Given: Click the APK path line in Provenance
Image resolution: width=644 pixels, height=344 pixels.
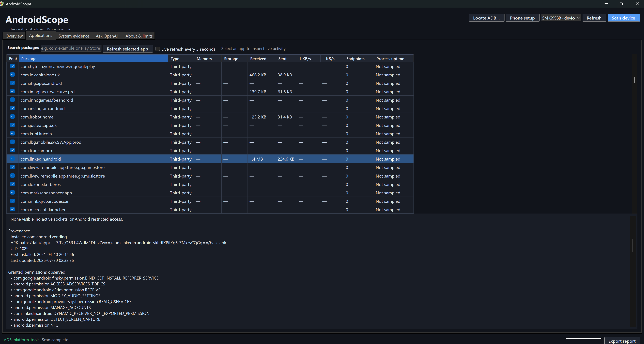Looking at the screenshot, I should 118,243.
